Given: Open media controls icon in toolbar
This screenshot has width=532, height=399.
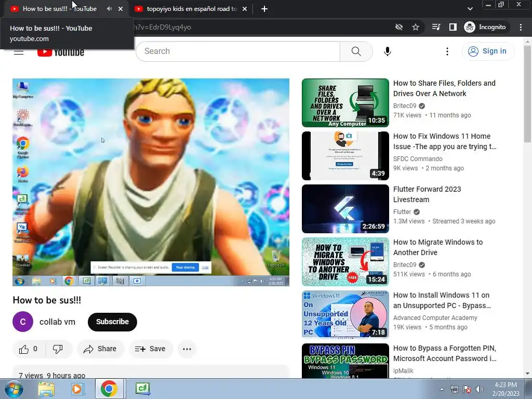Looking at the screenshot, I should (x=436, y=27).
